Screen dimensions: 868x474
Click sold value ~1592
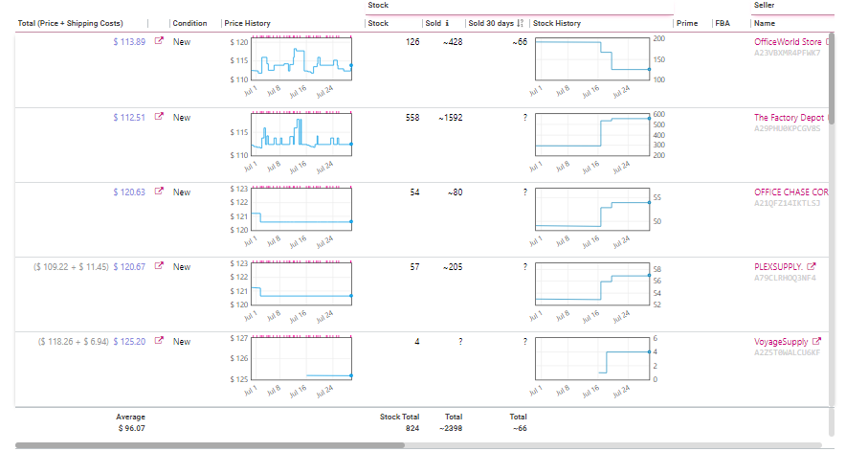(x=451, y=118)
